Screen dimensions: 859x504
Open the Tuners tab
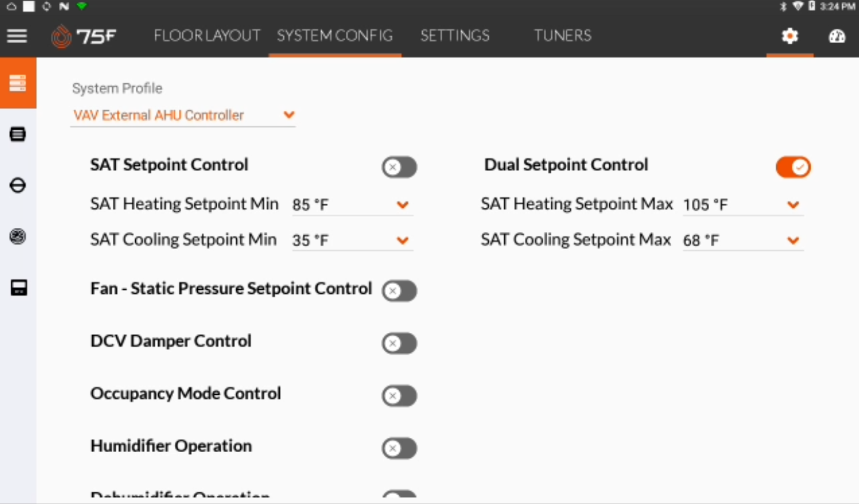(x=562, y=36)
